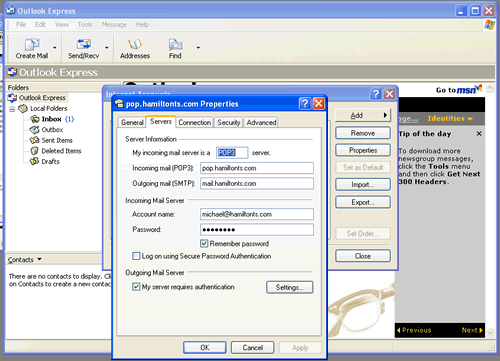Click the Apply button
Viewport: 500px width, 361px height.
[300, 348]
